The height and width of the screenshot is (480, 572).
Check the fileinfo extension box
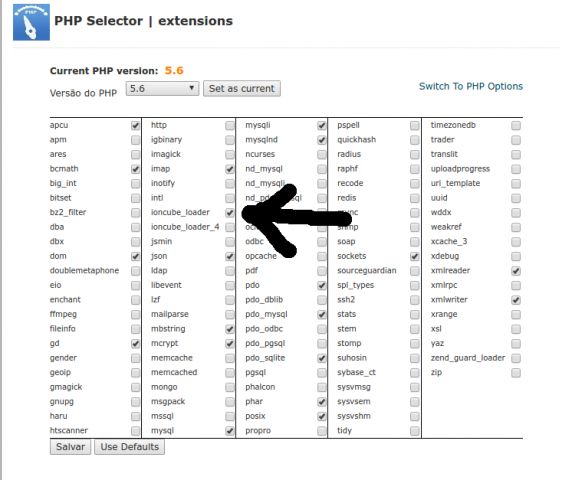coord(135,329)
